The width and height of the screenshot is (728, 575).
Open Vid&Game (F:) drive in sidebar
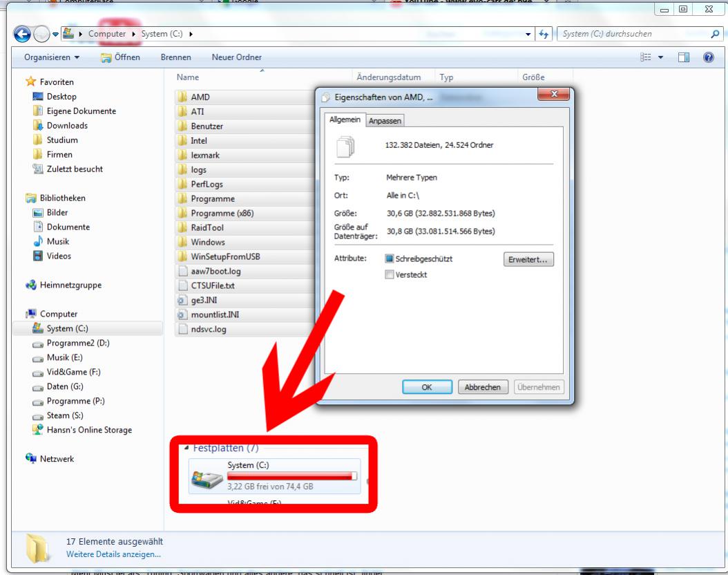(73, 372)
